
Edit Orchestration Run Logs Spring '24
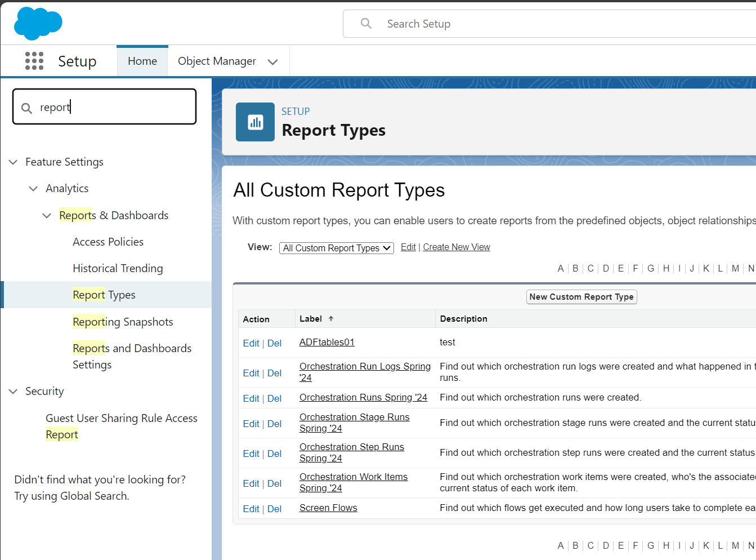(x=251, y=373)
